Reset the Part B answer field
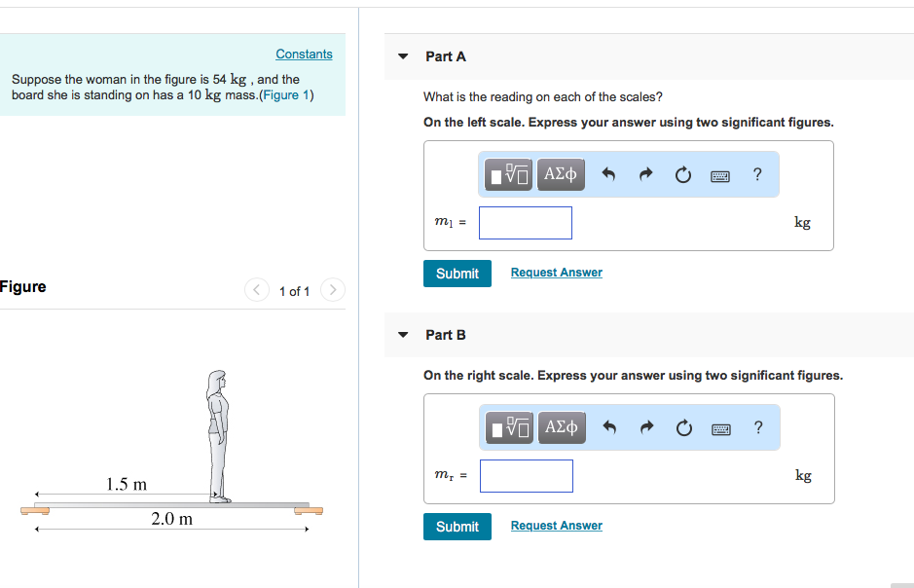Viewport: 914px width, 588px height. pyautogui.click(x=683, y=428)
